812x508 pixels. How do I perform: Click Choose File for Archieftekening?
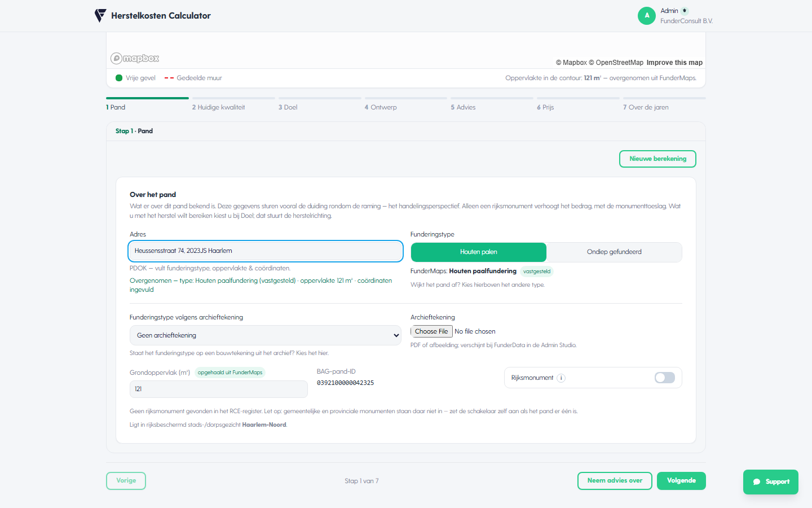click(431, 332)
